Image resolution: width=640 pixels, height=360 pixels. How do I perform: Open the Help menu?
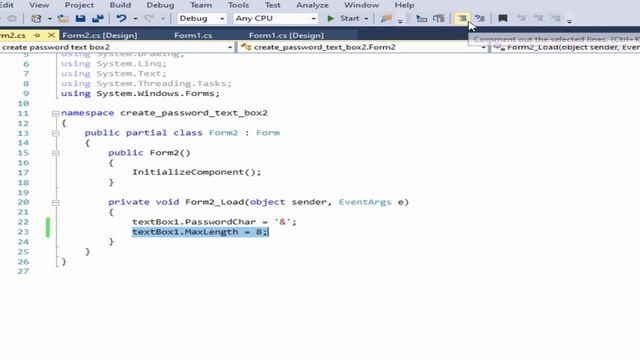coord(404,5)
